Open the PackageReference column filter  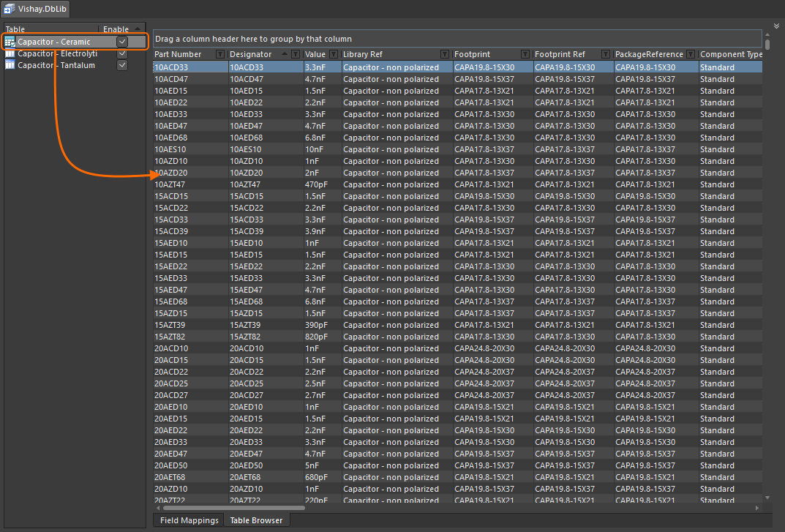pyautogui.click(x=691, y=54)
